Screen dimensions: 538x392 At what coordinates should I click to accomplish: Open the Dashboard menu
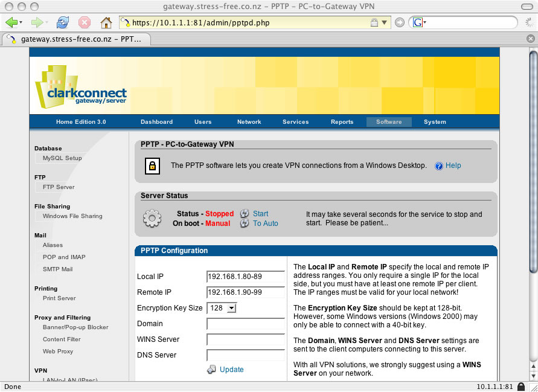[x=156, y=122]
